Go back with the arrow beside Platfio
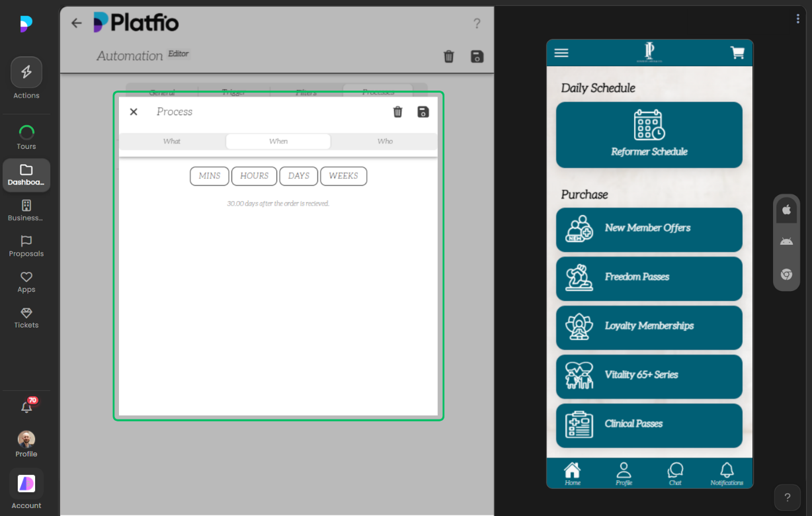The image size is (812, 516). pos(77,23)
